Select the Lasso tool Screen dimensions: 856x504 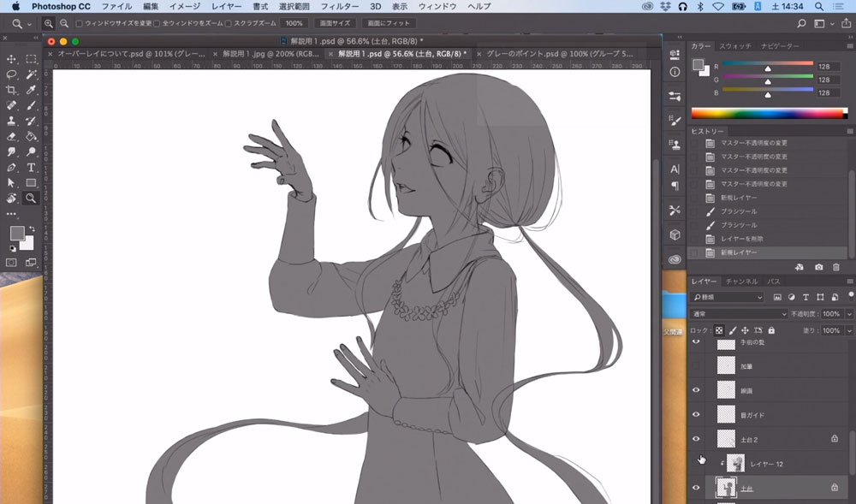pos(12,74)
